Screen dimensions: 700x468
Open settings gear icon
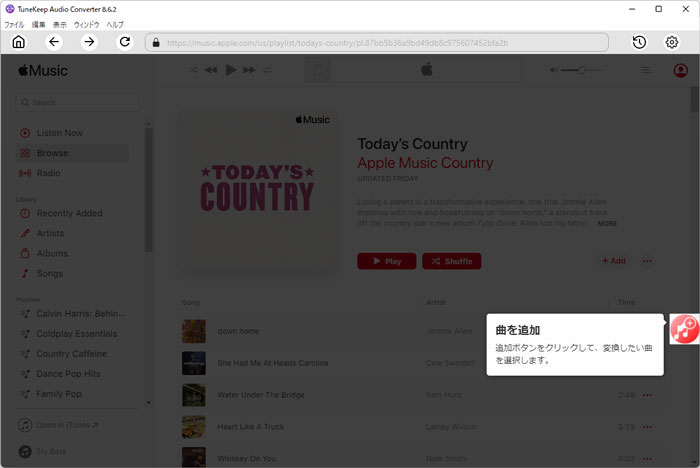click(671, 42)
